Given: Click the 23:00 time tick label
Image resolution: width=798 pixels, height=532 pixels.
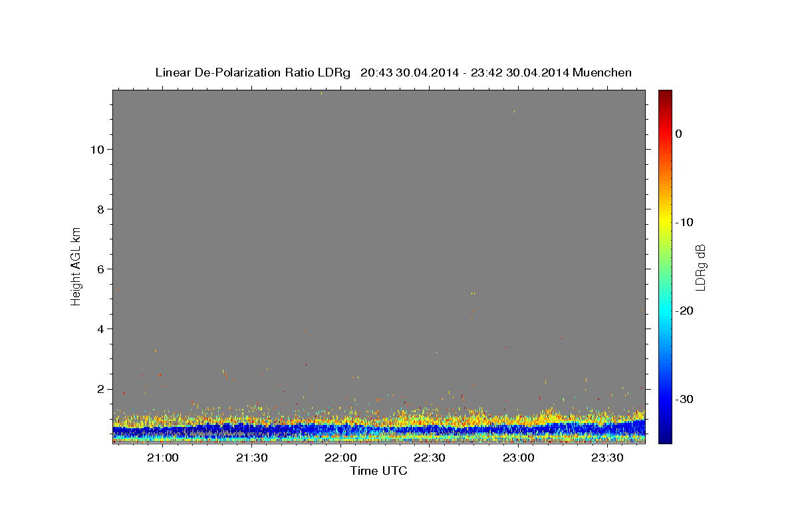Looking at the screenshot, I should pos(519,458).
